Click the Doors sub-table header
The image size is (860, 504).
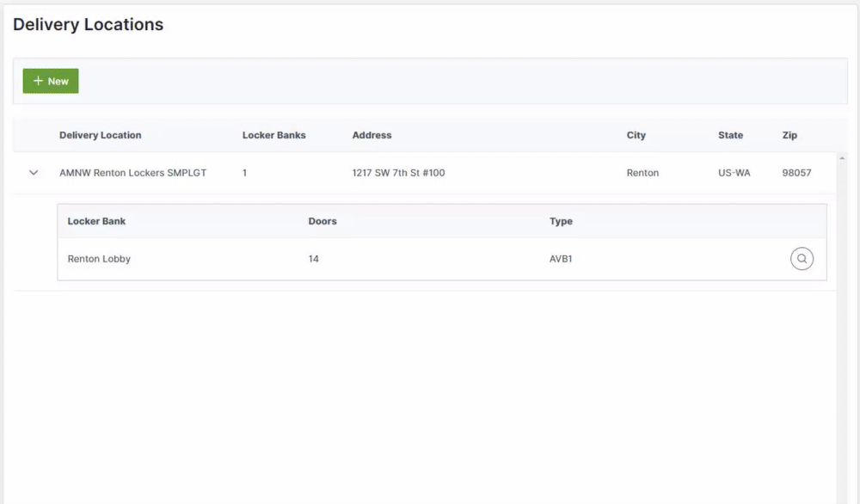322,221
